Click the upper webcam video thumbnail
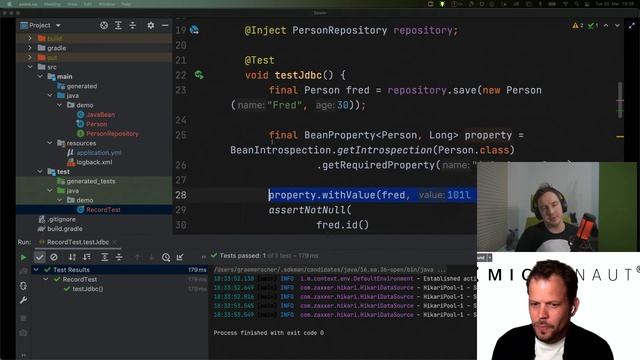Viewport: 640px width, 360px height. click(557, 207)
